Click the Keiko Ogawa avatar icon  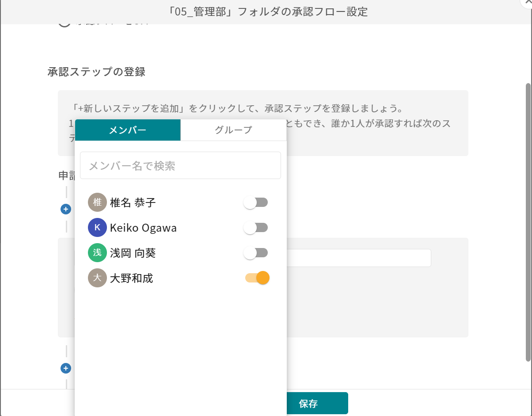pos(97,228)
